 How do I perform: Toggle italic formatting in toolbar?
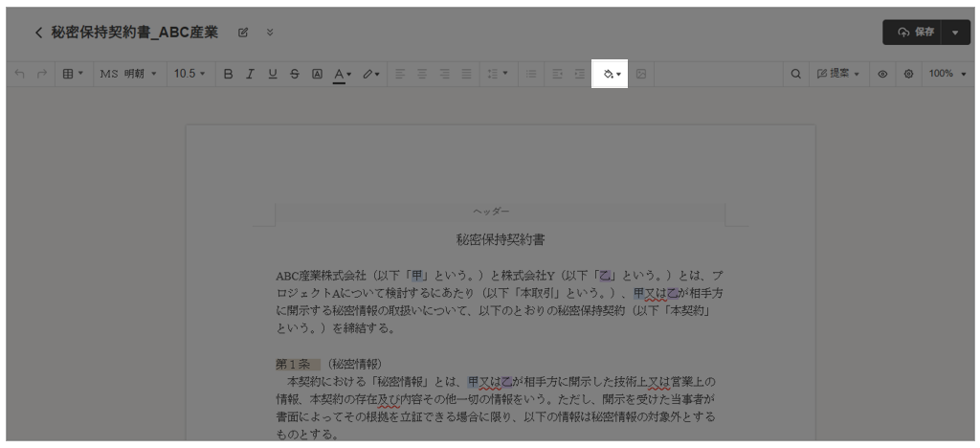(x=250, y=74)
